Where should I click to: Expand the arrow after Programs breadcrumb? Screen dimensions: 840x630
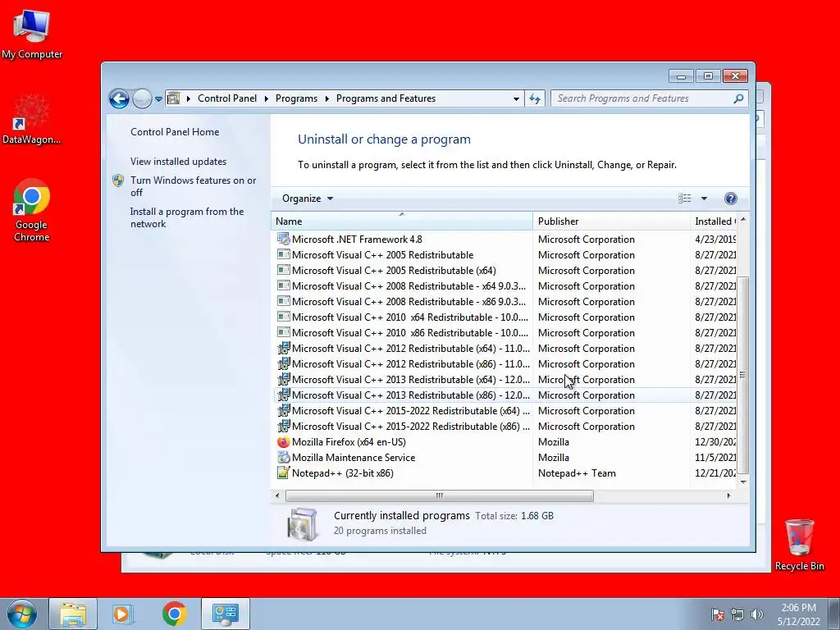coord(326,98)
